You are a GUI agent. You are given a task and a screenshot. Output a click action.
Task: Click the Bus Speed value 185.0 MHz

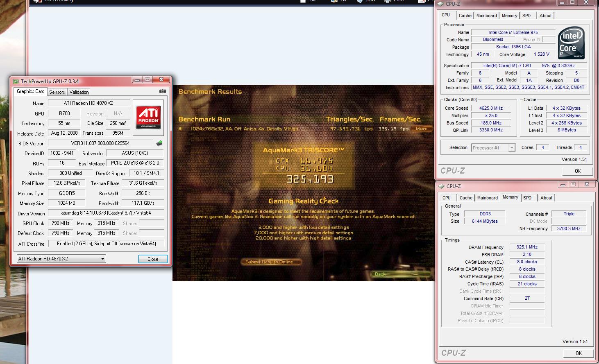[491, 123]
